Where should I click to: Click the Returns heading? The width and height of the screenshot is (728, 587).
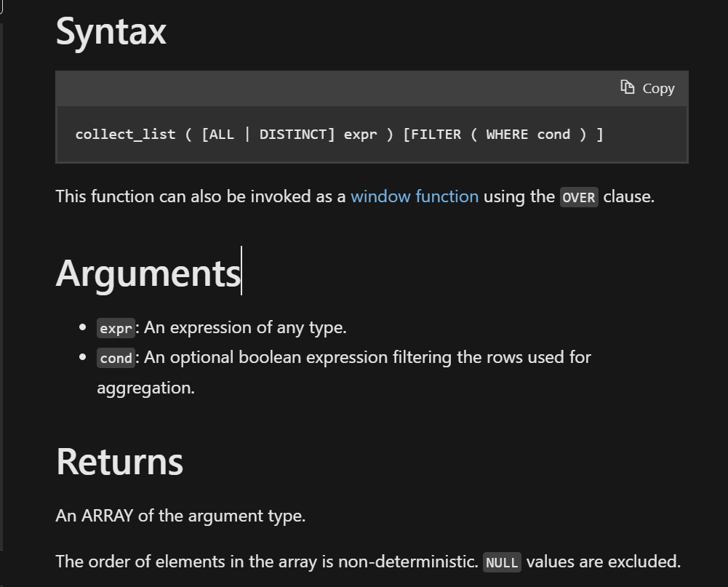[119, 461]
